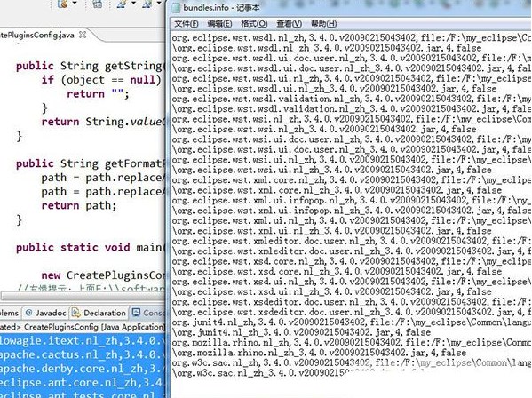Click the first 'org.eclipse.wst.wsdl.nl_zh,3.4.0' line in Notepad
The height and width of the screenshot is (398, 532).
(351, 37)
